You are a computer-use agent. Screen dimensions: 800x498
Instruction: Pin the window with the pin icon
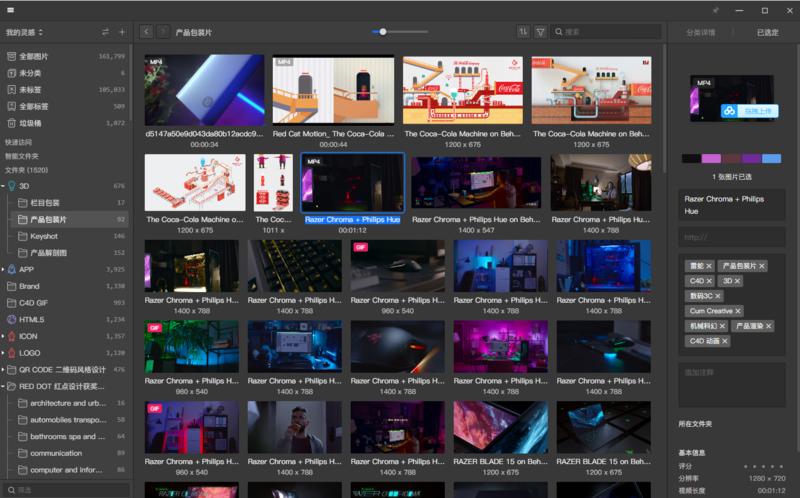[x=715, y=10]
